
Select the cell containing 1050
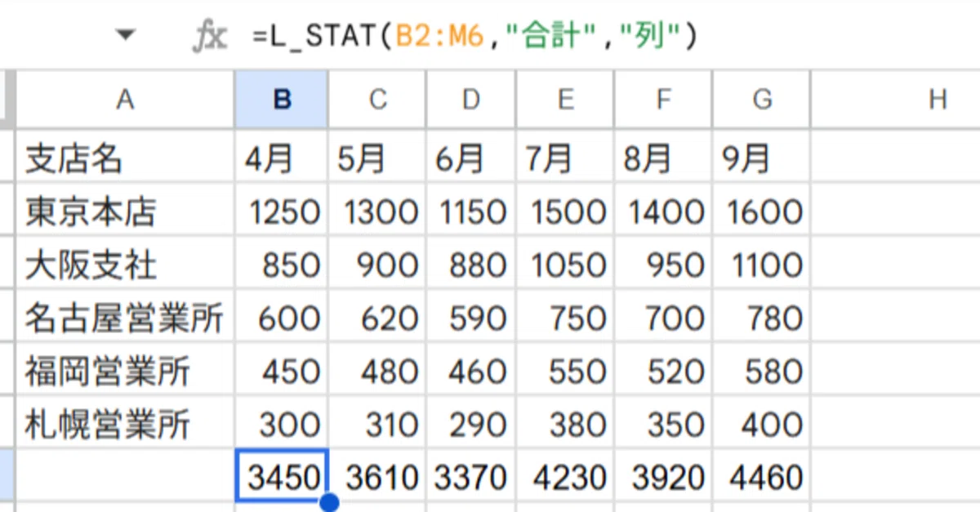[564, 265]
